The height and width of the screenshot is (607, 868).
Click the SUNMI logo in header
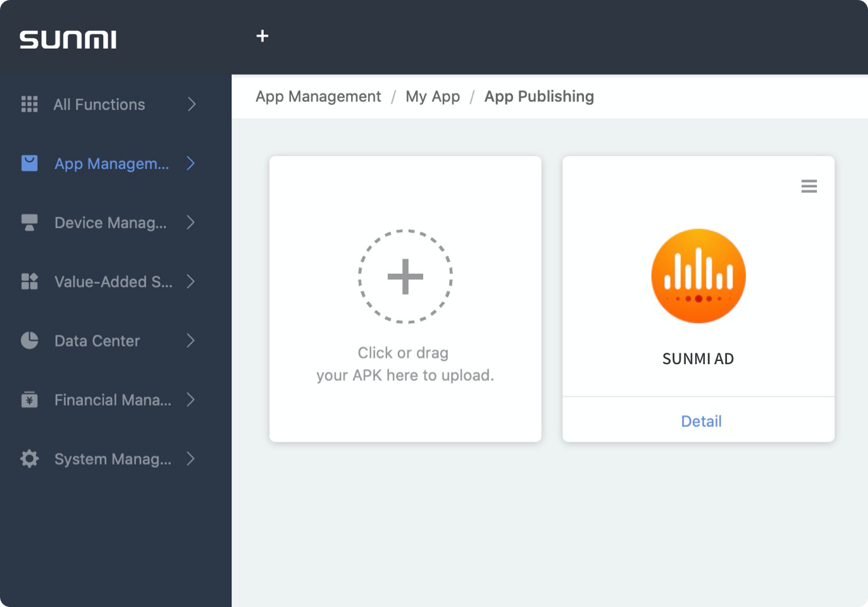68,39
